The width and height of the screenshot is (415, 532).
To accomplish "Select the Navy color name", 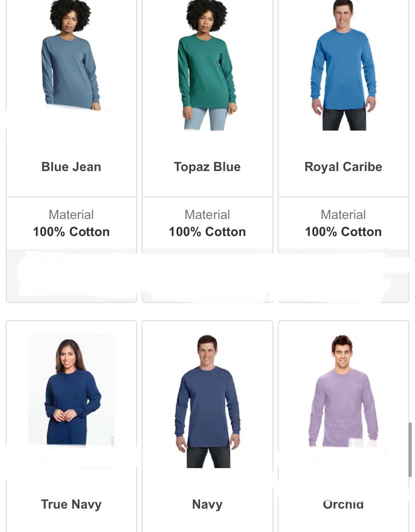I will [207, 504].
